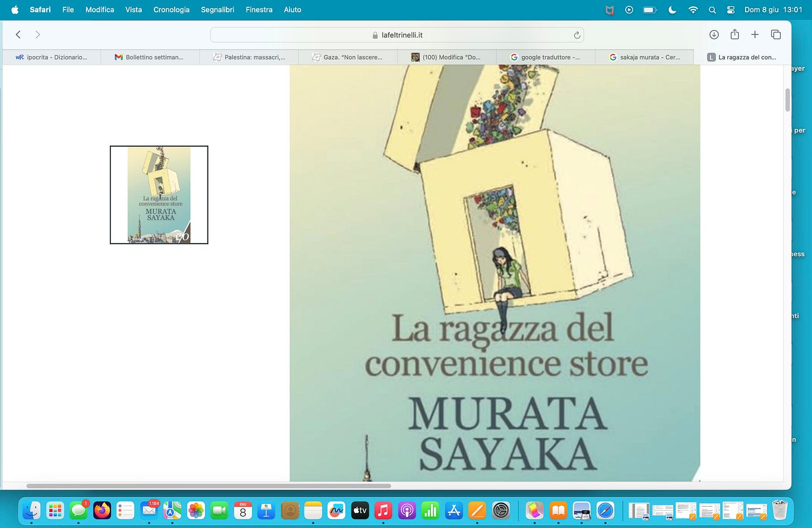Open Calendar from the Dock
812x528 pixels.
pyautogui.click(x=243, y=510)
